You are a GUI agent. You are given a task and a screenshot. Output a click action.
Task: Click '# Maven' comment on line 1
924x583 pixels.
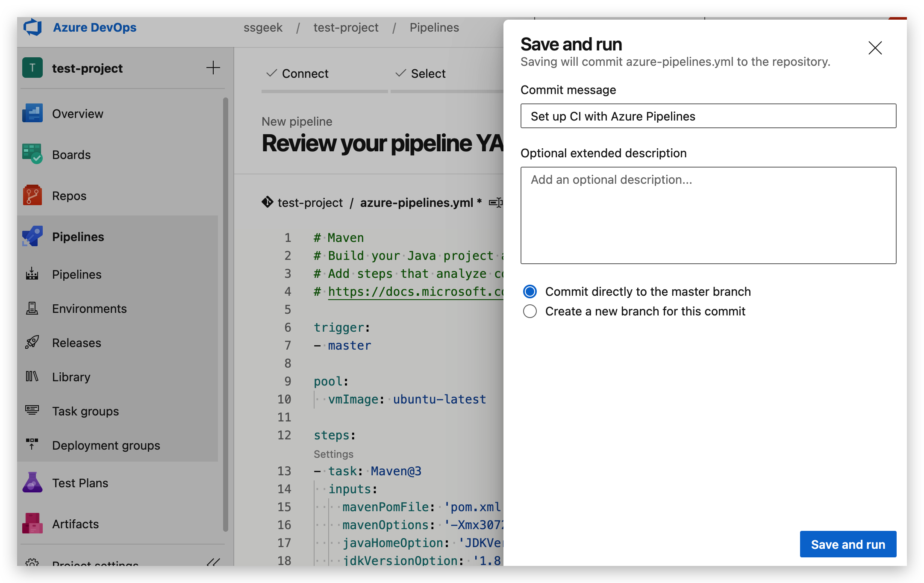click(339, 238)
